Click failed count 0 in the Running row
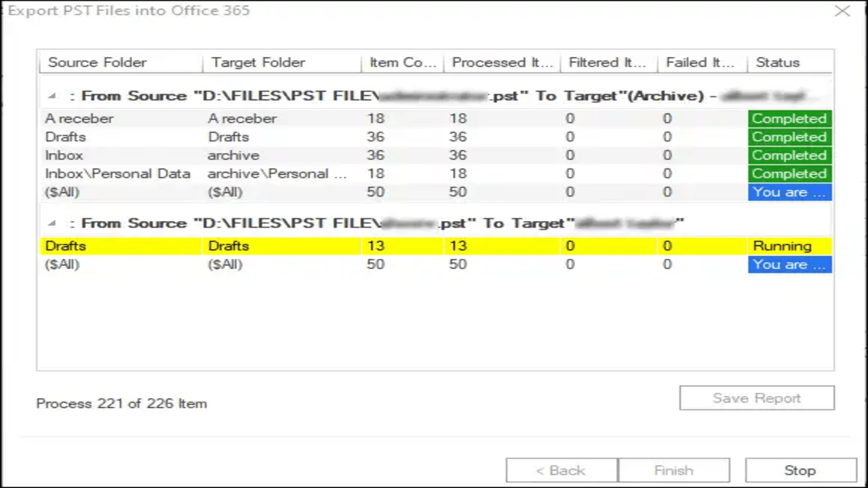Screen dimensions: 868x488 pyautogui.click(x=667, y=246)
